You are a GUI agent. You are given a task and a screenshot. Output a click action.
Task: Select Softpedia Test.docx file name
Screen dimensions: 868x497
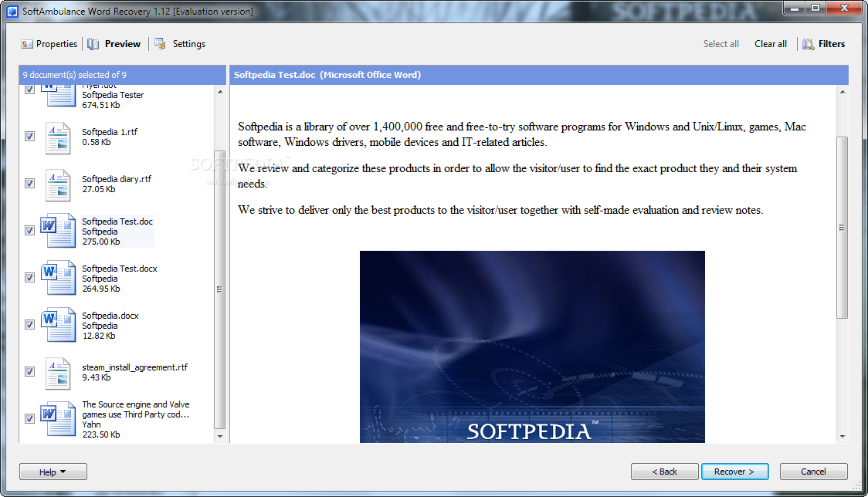(120, 269)
